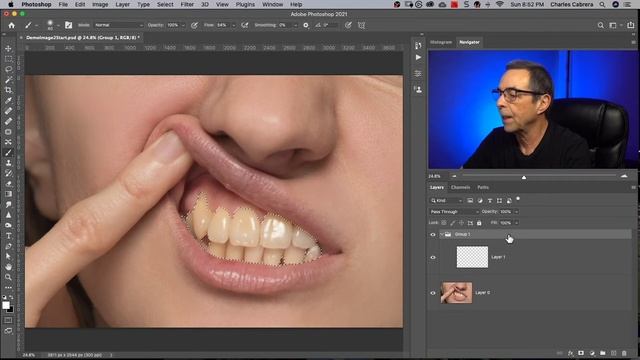640x360 pixels.
Task: Open the Opacity dropdown in options bar
Action: click(183, 25)
